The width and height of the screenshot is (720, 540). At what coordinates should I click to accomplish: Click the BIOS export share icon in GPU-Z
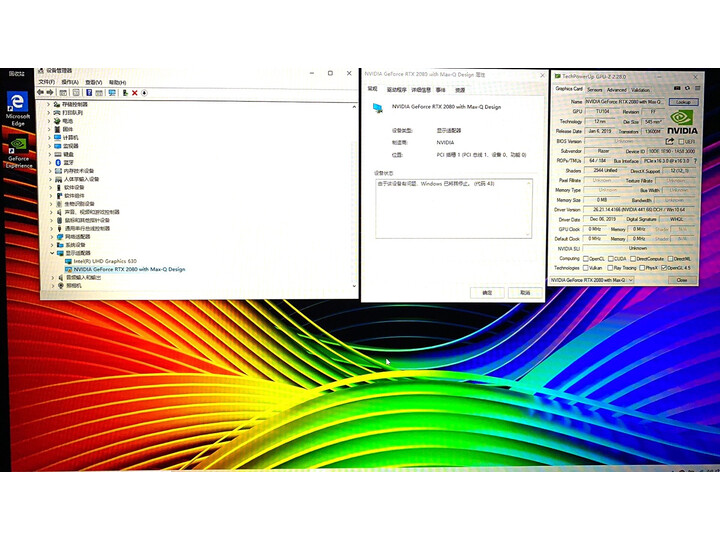click(669, 141)
